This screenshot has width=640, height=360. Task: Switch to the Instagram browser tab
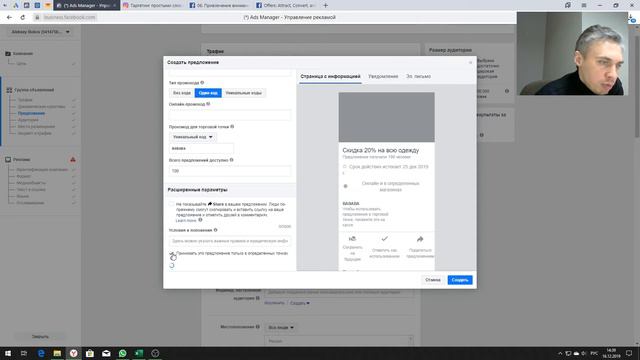coord(153,5)
